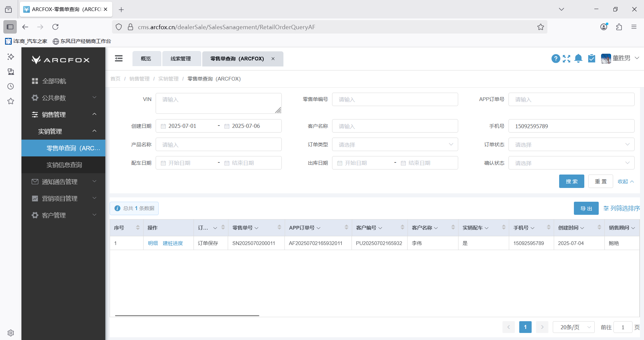Click the user avatar picture
Image resolution: width=644 pixels, height=340 pixels.
(606, 59)
